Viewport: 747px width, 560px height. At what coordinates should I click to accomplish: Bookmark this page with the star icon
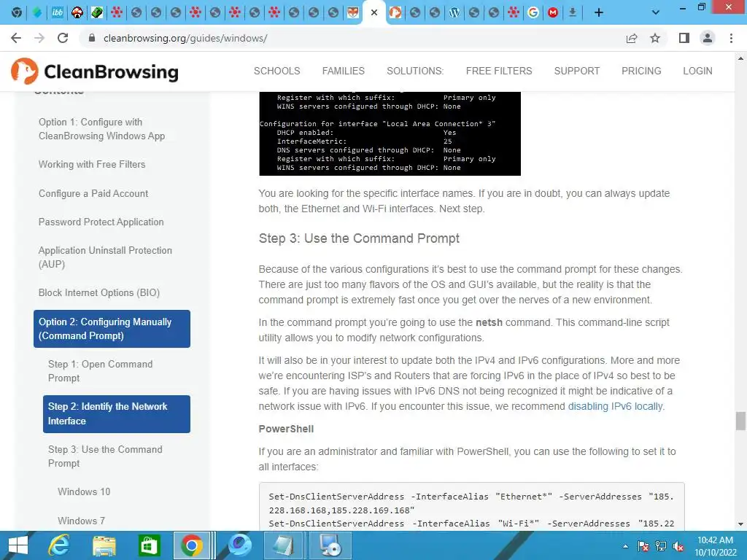click(655, 38)
